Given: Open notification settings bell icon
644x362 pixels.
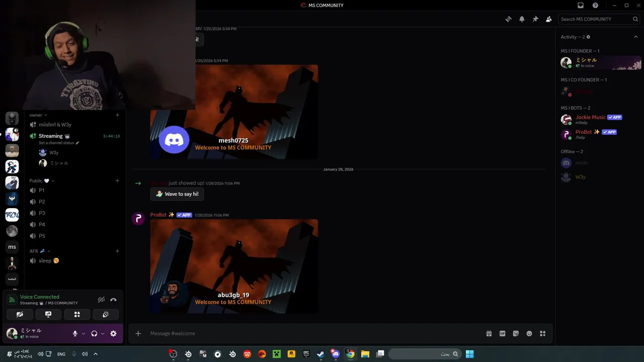Looking at the screenshot, I should pos(522,19).
